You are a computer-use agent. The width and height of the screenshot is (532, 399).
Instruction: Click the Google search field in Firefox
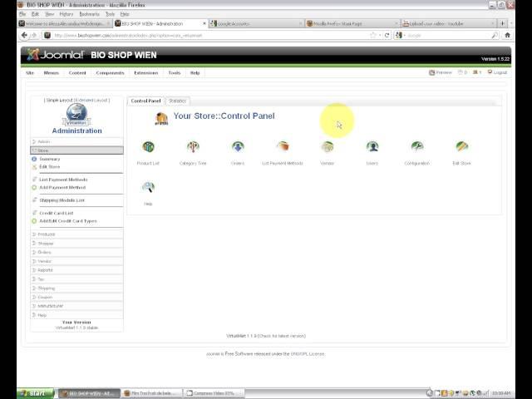448,35
